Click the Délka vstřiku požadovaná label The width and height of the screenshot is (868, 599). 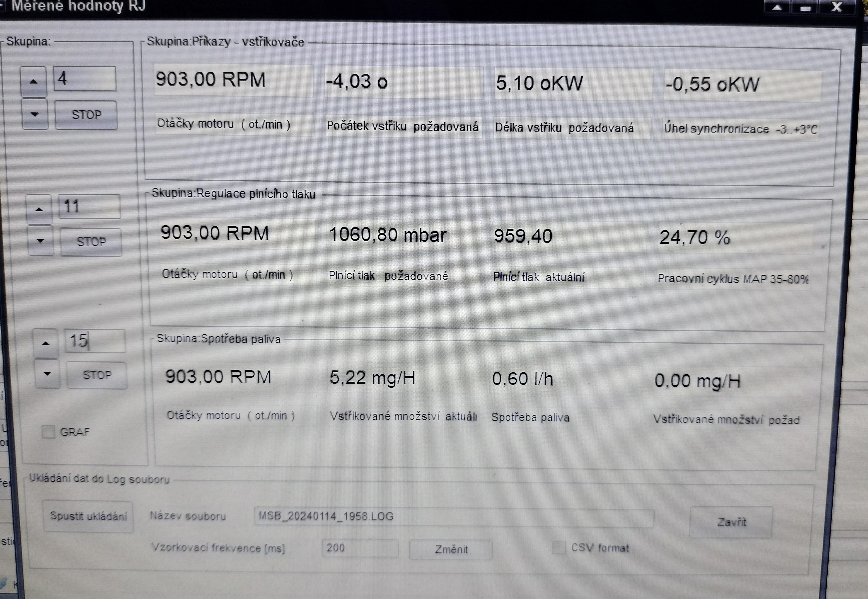[x=564, y=128]
